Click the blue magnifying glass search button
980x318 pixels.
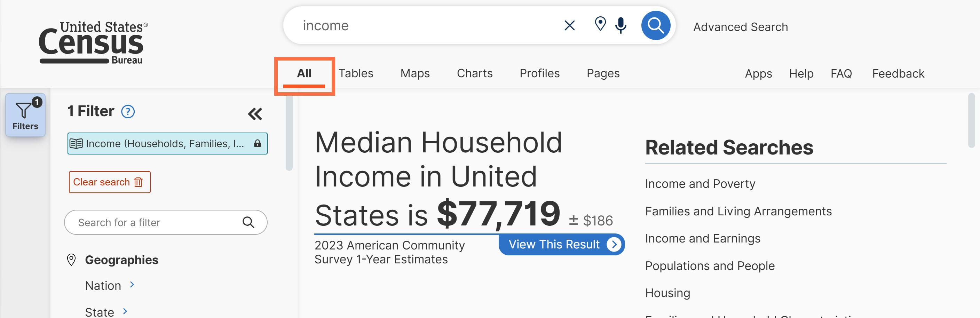pos(656,25)
